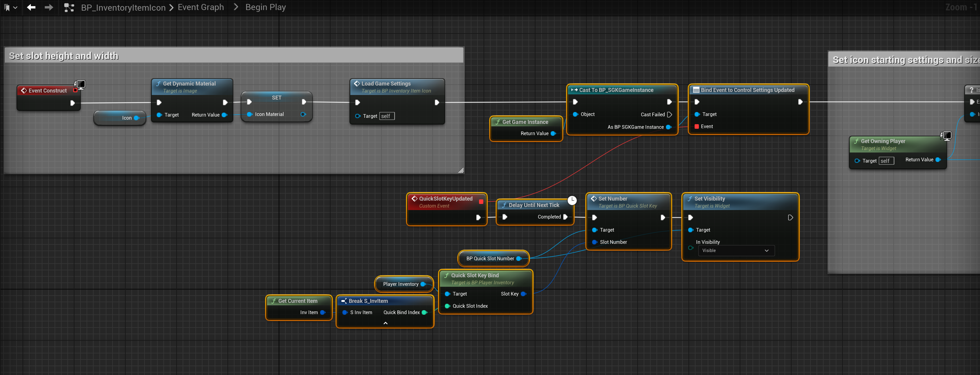Click the Event Construct delegate output pin

pyautogui.click(x=75, y=90)
